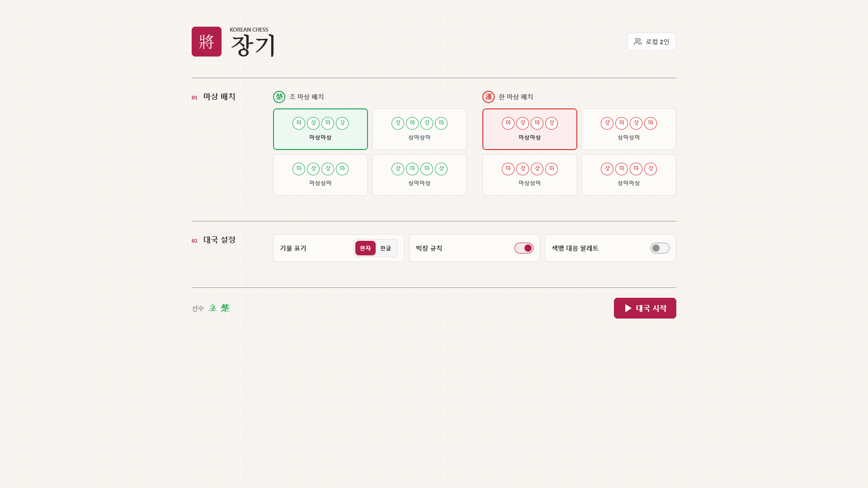This screenshot has width=868, height=488.
Task: Click the 장기 title text
Action: (253, 45)
